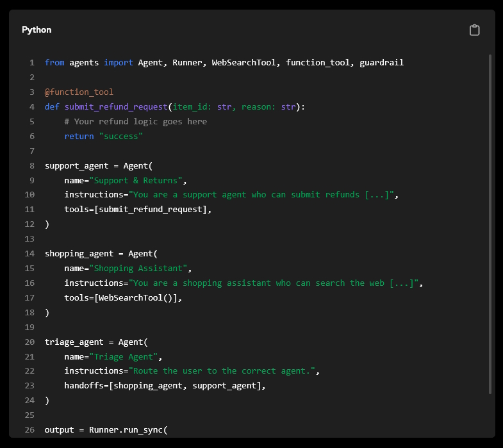
Task: Click 'Route the user to the correct agent.' string
Action: click(222, 371)
